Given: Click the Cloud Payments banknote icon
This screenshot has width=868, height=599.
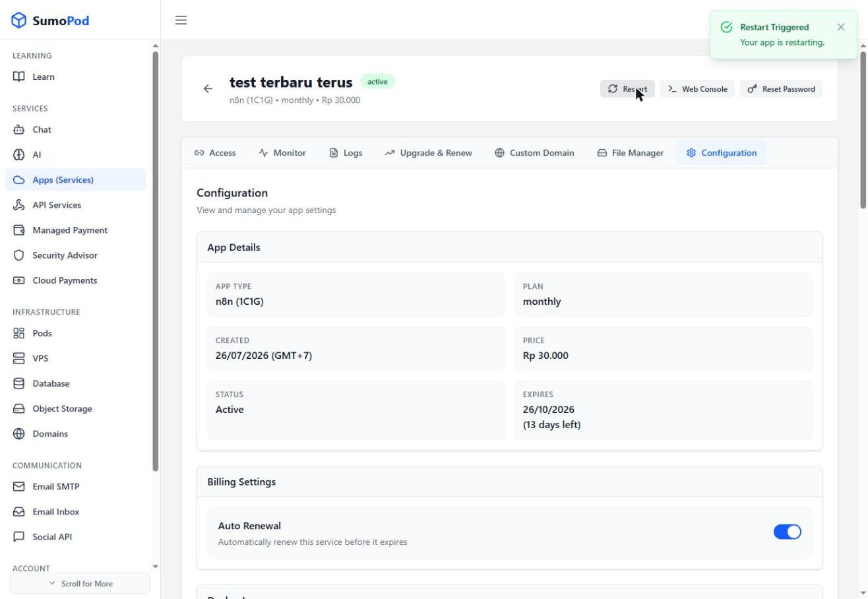Looking at the screenshot, I should click(19, 280).
